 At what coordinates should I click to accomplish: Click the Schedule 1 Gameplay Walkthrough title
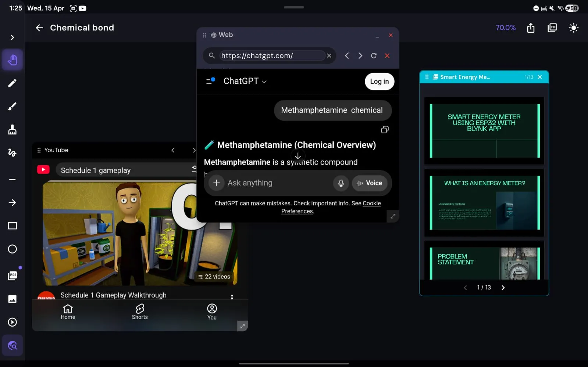[113, 295]
